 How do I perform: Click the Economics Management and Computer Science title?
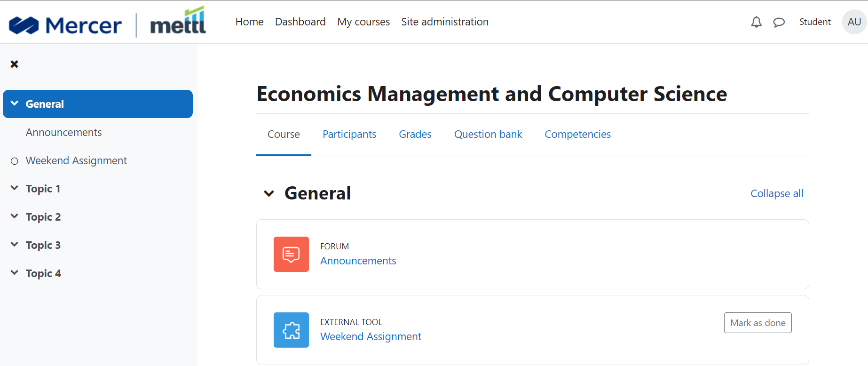click(x=492, y=94)
